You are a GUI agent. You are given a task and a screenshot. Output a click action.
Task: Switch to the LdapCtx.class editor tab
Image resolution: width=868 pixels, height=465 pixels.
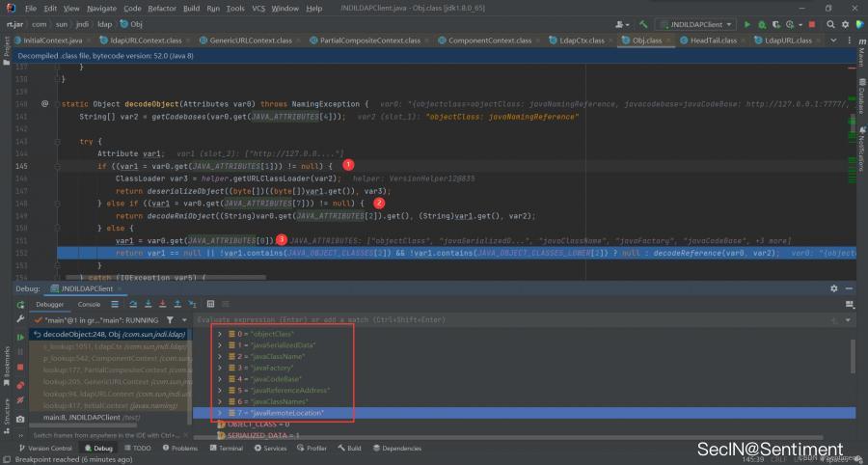(582, 41)
